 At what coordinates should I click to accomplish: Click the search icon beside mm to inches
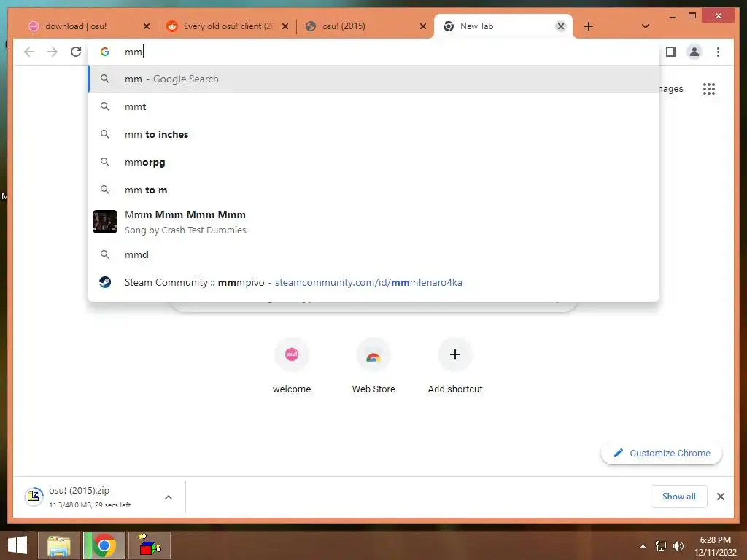105,134
